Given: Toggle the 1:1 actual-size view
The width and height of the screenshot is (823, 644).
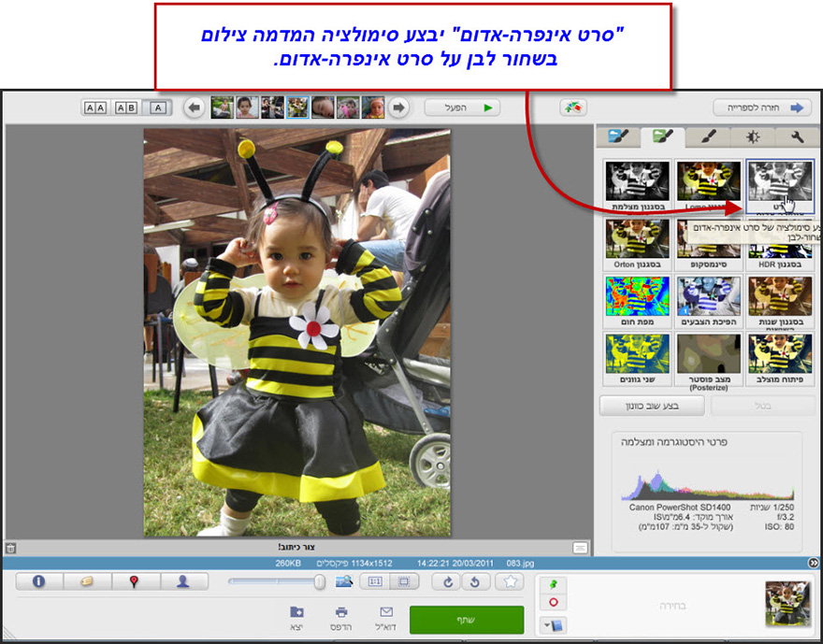Looking at the screenshot, I should point(377,581).
